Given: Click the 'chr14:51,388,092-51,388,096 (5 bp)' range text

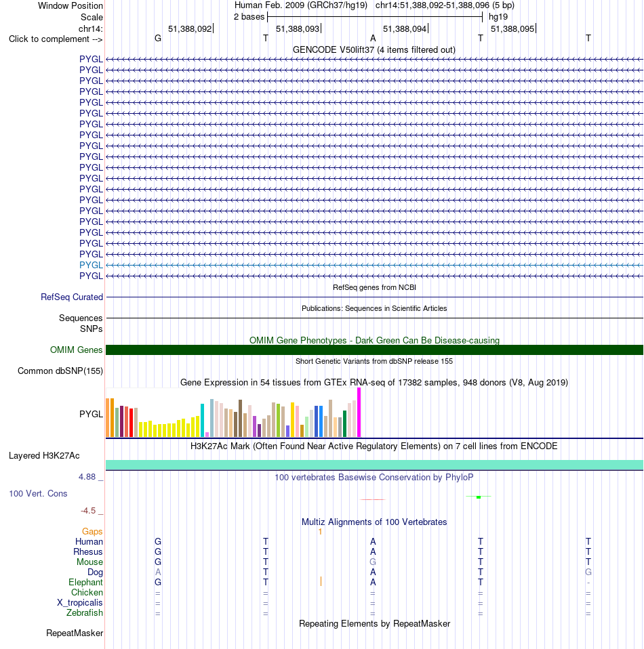Looking at the screenshot, I should pyautogui.click(x=445, y=5).
